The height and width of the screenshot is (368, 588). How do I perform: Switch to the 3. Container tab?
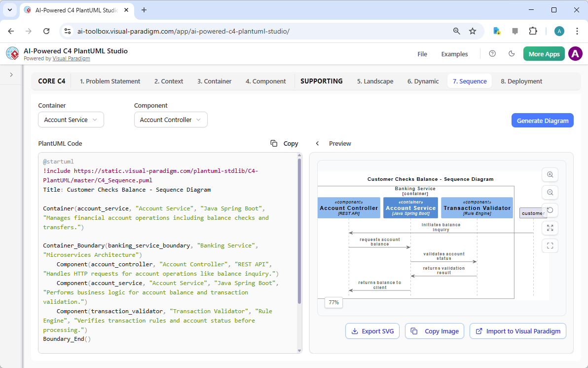(214, 81)
